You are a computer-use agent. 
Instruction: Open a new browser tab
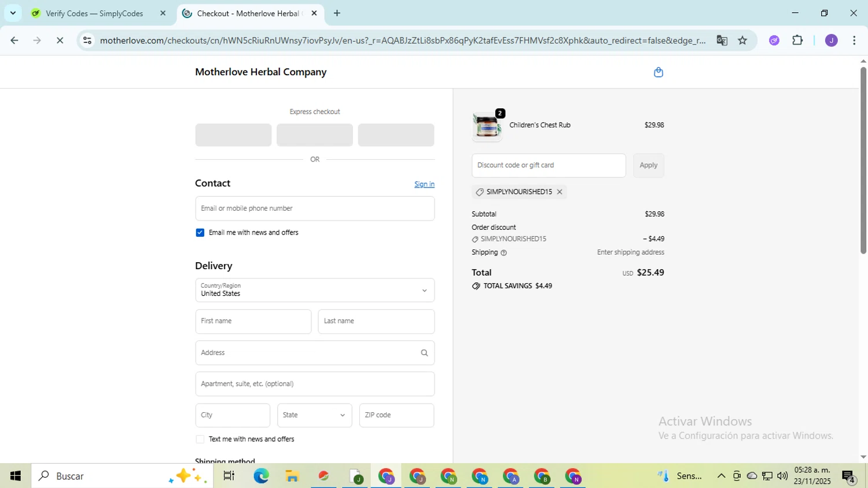337,13
